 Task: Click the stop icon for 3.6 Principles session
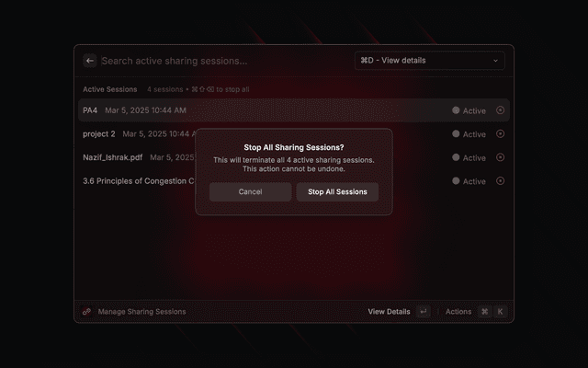coord(500,181)
